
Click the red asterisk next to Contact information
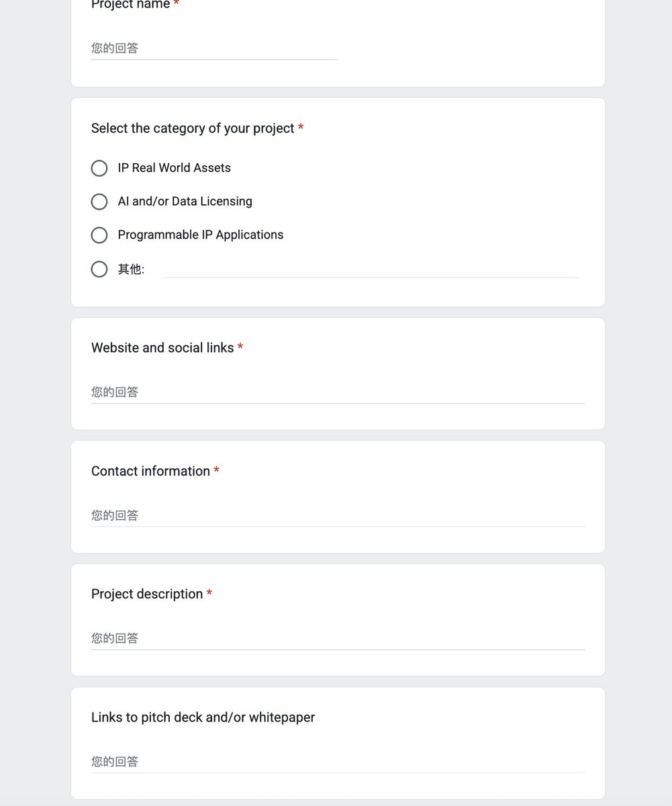217,471
